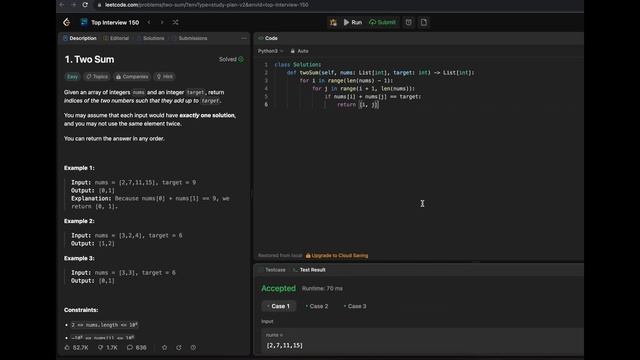Click the nums input value [2,7,11,15]
Image resolution: width=640 pixels, height=360 pixels.
click(x=284, y=345)
